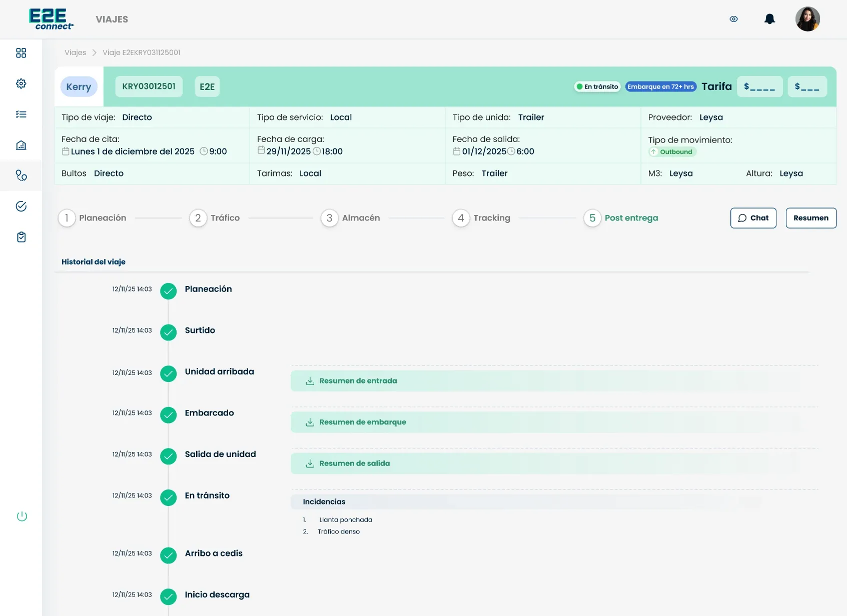
Task: Open the notifications bell
Action: coord(769,19)
